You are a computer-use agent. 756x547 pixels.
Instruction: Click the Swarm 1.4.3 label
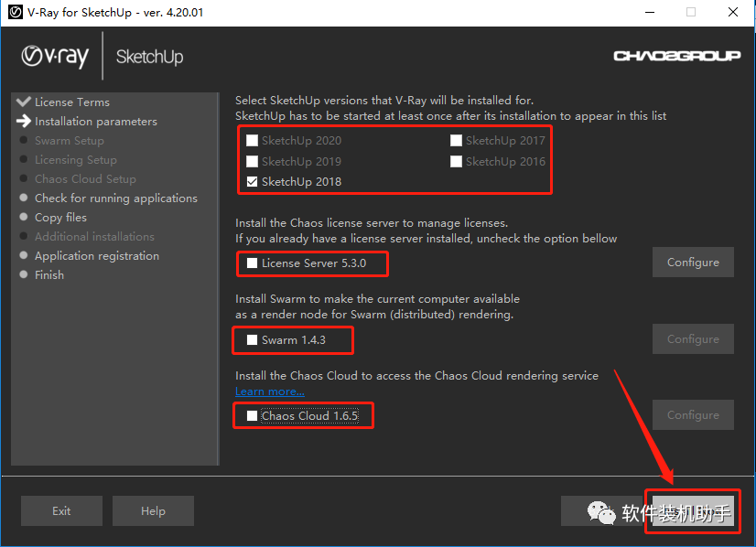tap(294, 339)
